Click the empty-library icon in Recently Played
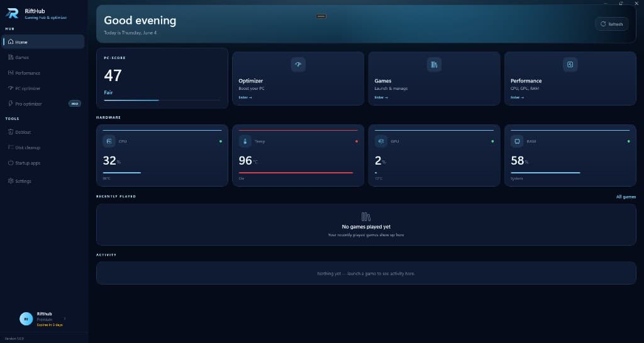Image resolution: width=644 pixels, height=343 pixels. [x=366, y=216]
